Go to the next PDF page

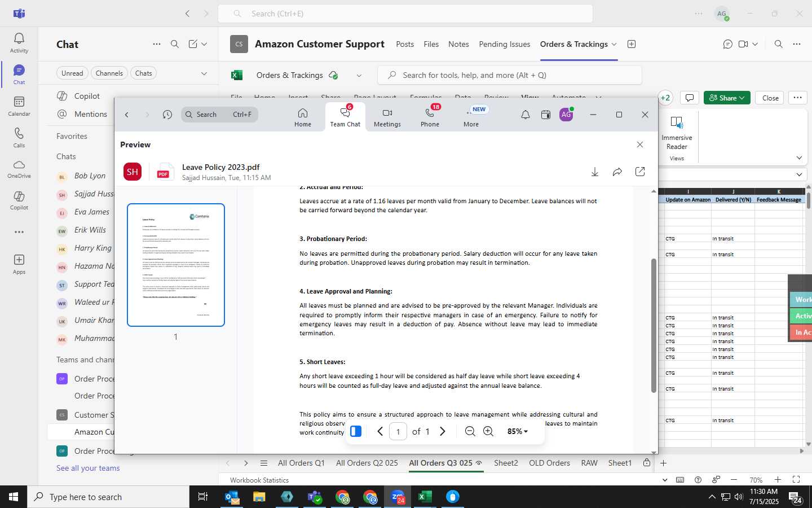point(443,431)
